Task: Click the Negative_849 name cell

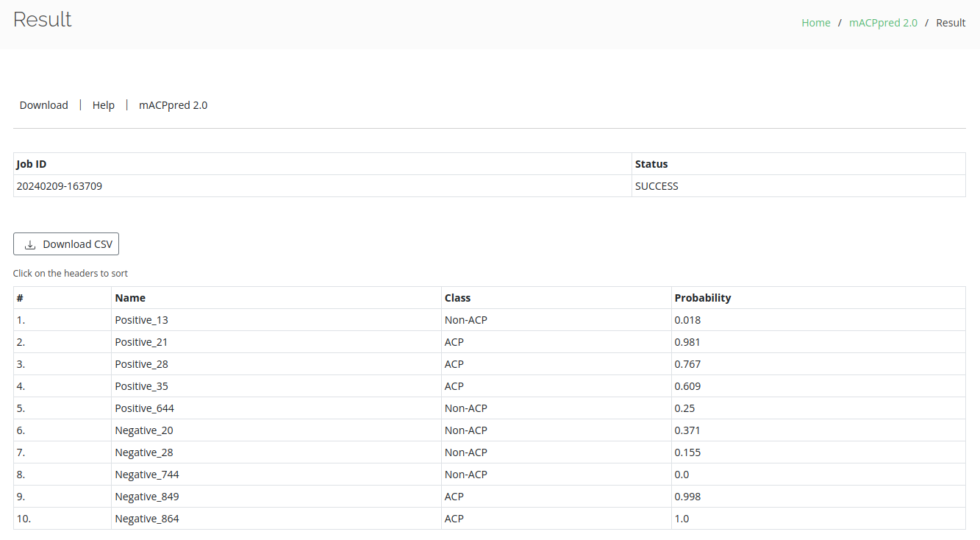Action: click(146, 497)
